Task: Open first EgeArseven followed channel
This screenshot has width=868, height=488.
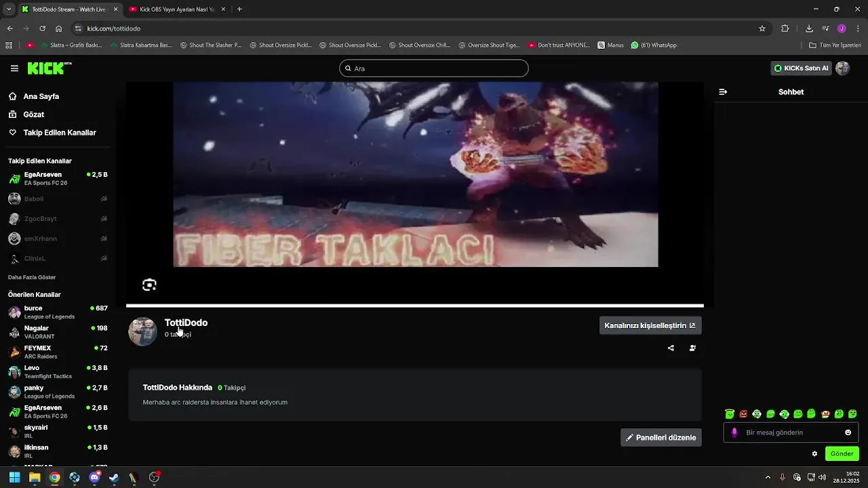Action: 58,179
